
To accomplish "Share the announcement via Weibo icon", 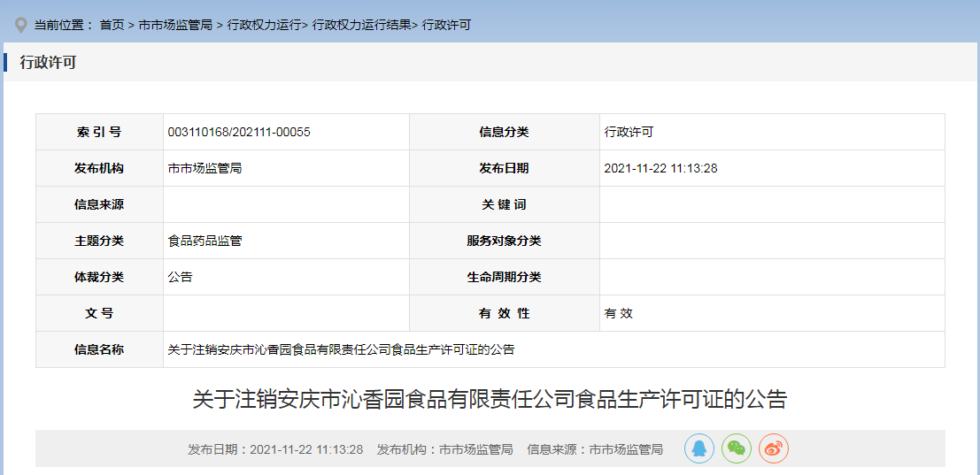I will point(774,448).
